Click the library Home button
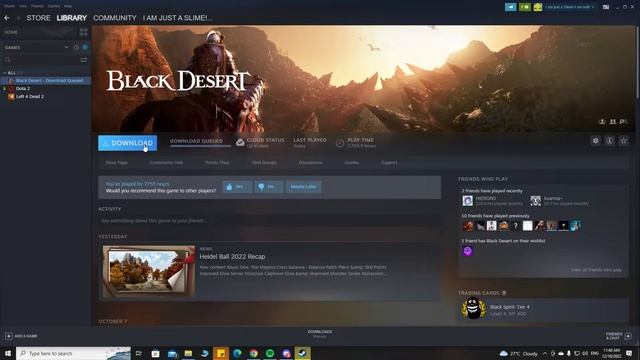The image size is (640, 360). [39, 32]
